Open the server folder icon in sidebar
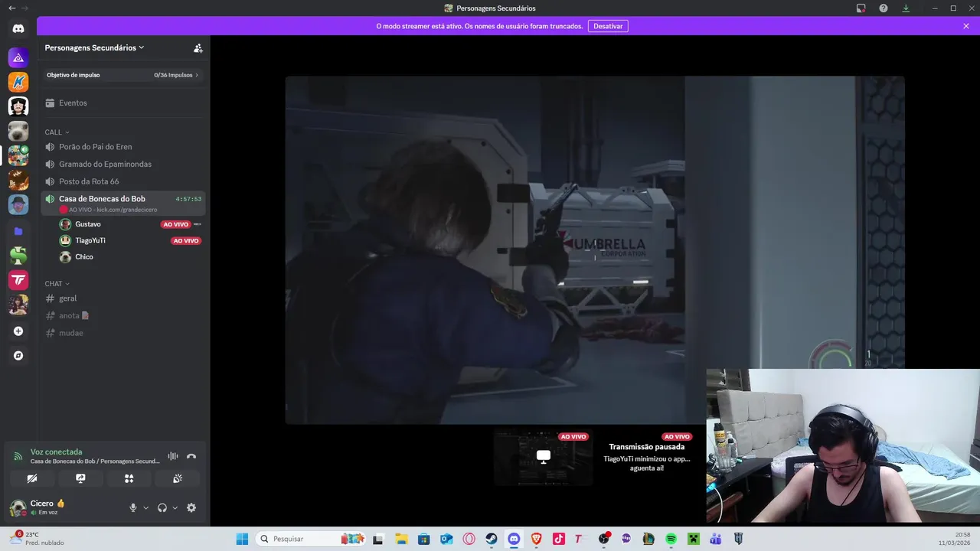This screenshot has height=551, width=980. click(18, 230)
